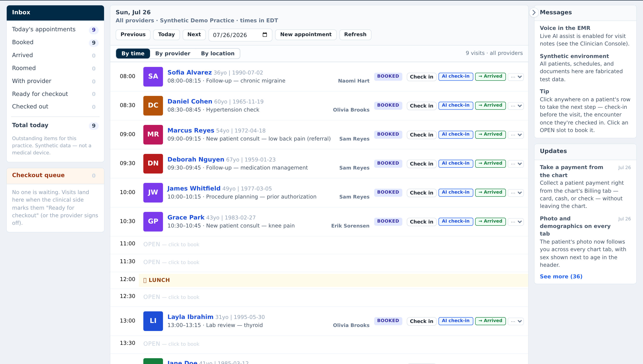This screenshot has width=643, height=364.
Task: Open Marcus Reyes's patient chart link
Action: pyautogui.click(x=191, y=130)
